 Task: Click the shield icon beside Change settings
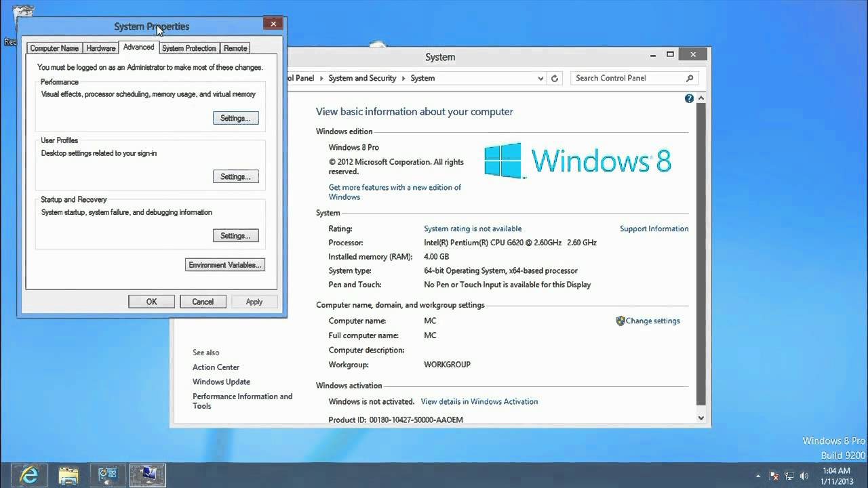pyautogui.click(x=620, y=321)
